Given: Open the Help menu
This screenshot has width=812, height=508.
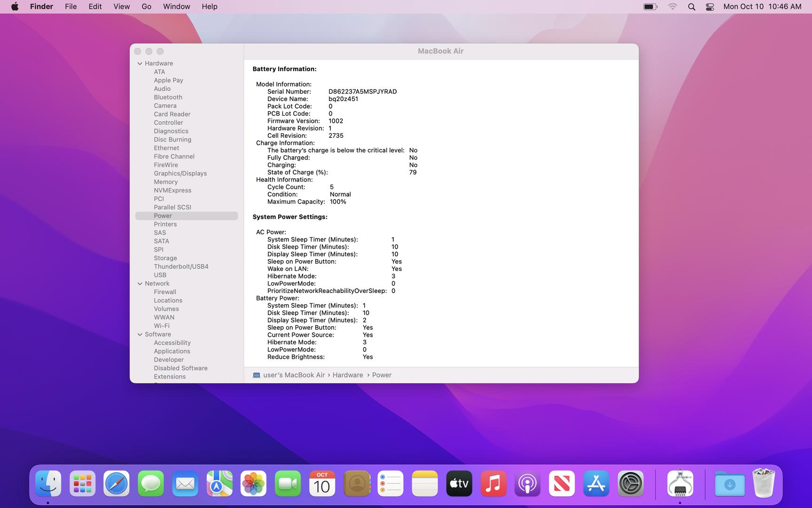Looking at the screenshot, I should [x=210, y=7].
